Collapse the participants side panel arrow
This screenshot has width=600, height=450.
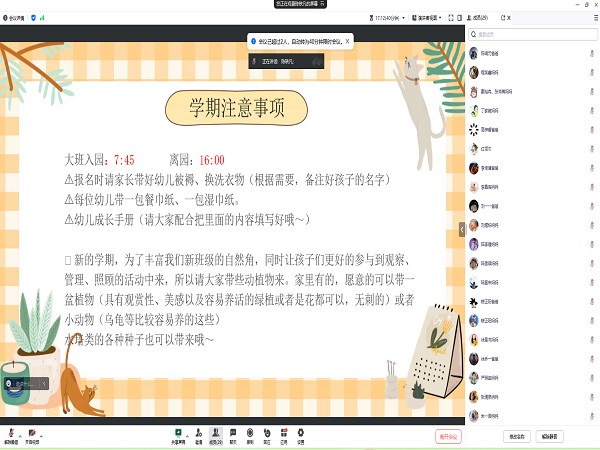[462, 228]
